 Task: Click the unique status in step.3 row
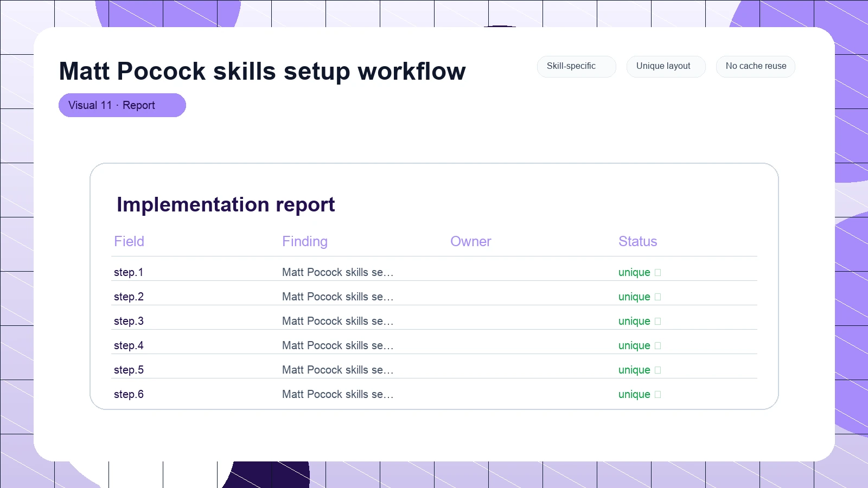(640, 321)
